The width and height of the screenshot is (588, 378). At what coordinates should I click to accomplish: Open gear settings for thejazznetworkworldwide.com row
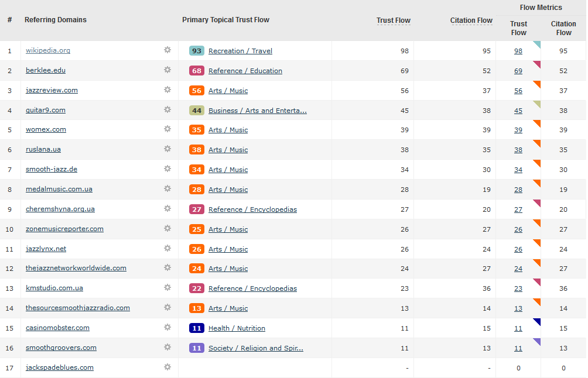(167, 267)
